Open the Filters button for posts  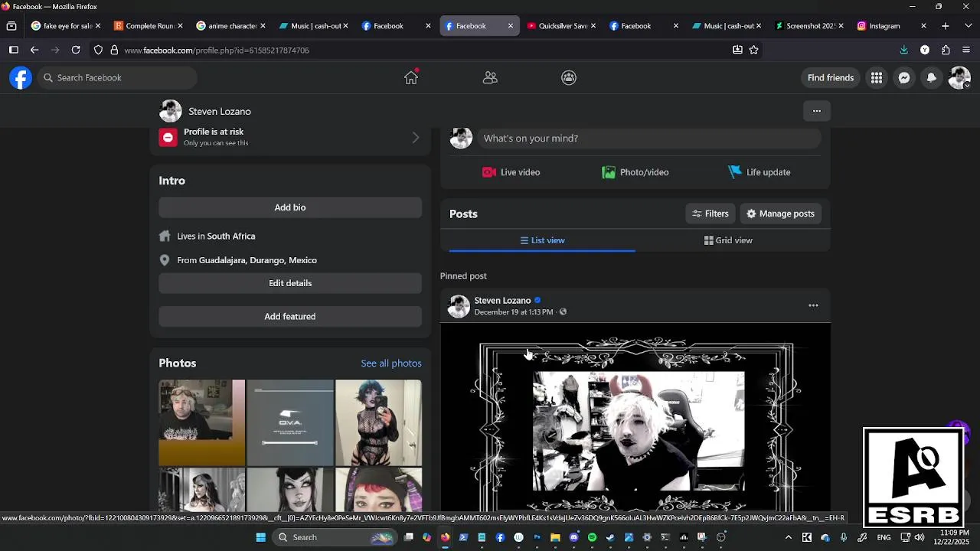click(x=710, y=214)
